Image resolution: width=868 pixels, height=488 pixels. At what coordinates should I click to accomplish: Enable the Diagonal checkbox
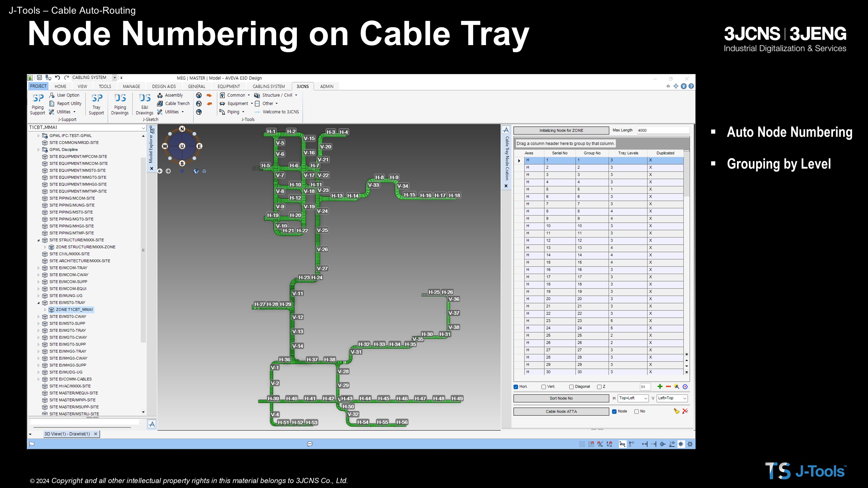[x=571, y=387]
